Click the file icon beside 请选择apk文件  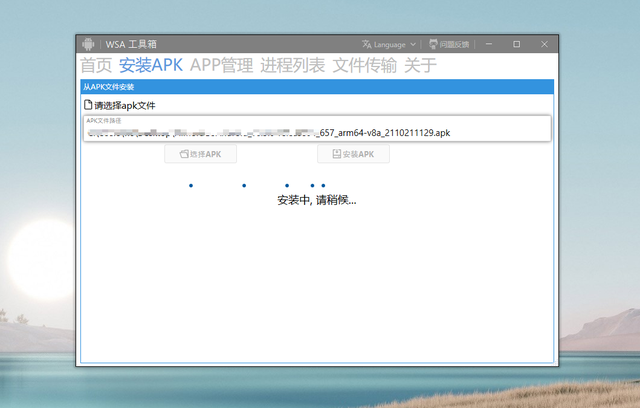click(88, 105)
